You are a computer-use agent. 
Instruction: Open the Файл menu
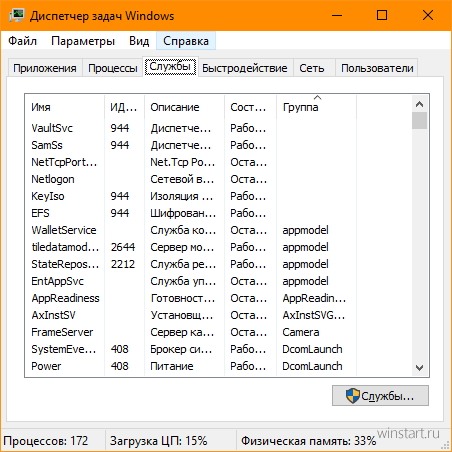(22, 41)
